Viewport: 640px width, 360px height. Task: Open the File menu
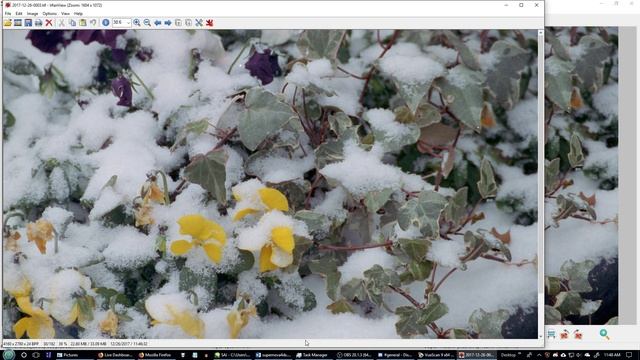tap(8, 13)
